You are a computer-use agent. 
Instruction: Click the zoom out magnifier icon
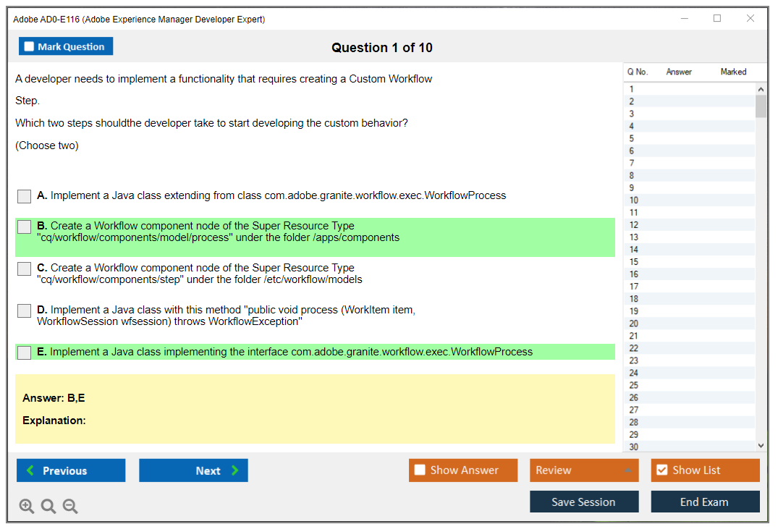tap(70, 507)
